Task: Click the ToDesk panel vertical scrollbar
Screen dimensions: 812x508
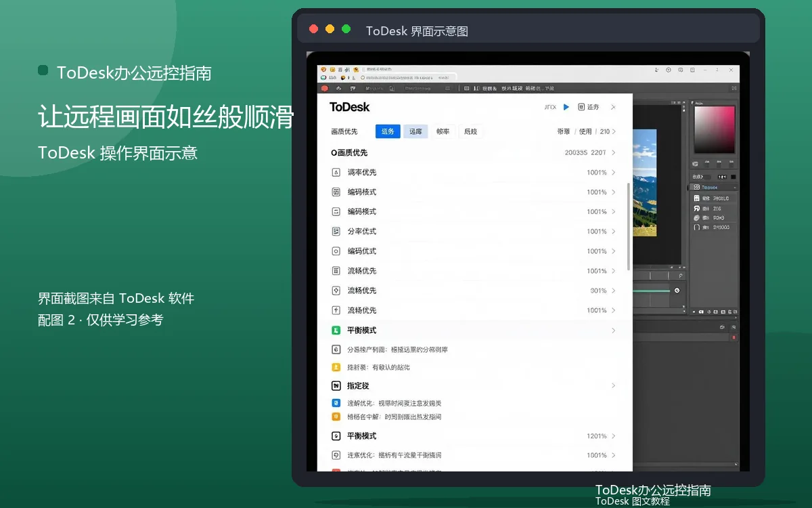Action: (x=629, y=227)
